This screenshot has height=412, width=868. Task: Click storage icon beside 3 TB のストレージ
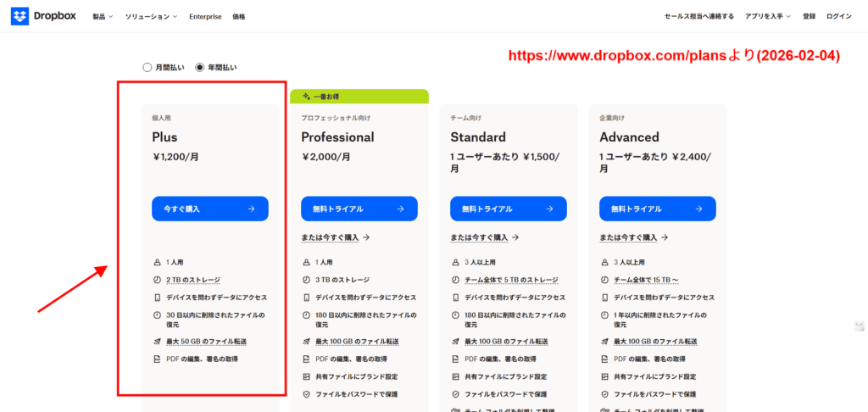tap(306, 280)
